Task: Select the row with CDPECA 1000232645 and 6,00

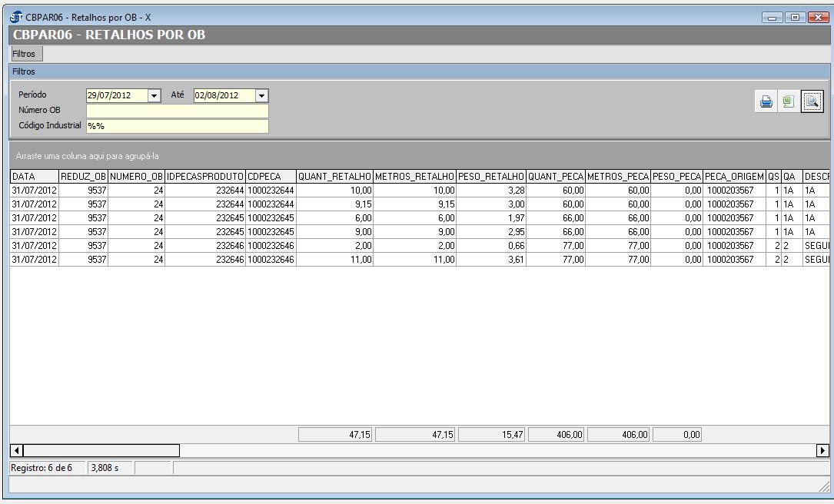Action: click(x=271, y=218)
